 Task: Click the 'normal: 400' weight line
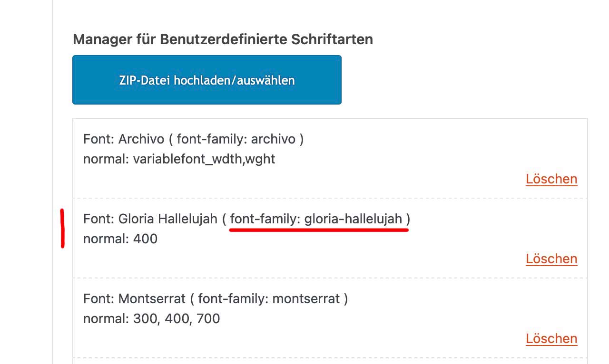pyautogui.click(x=120, y=239)
